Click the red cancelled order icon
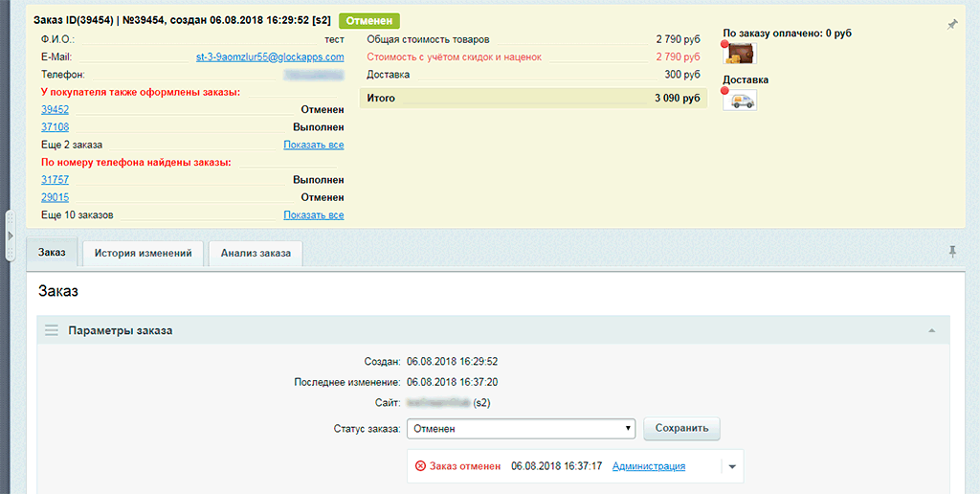This screenshot has width=980, height=494. 420,466
